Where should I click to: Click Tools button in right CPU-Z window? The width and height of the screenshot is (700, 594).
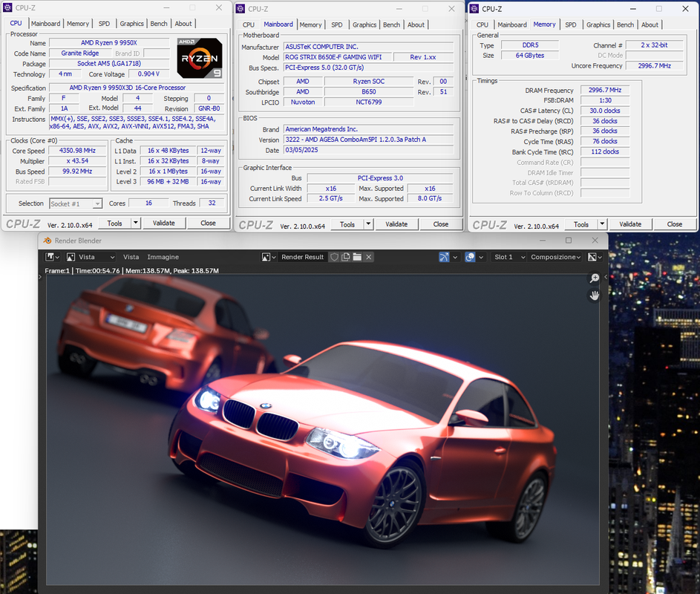[x=581, y=224]
